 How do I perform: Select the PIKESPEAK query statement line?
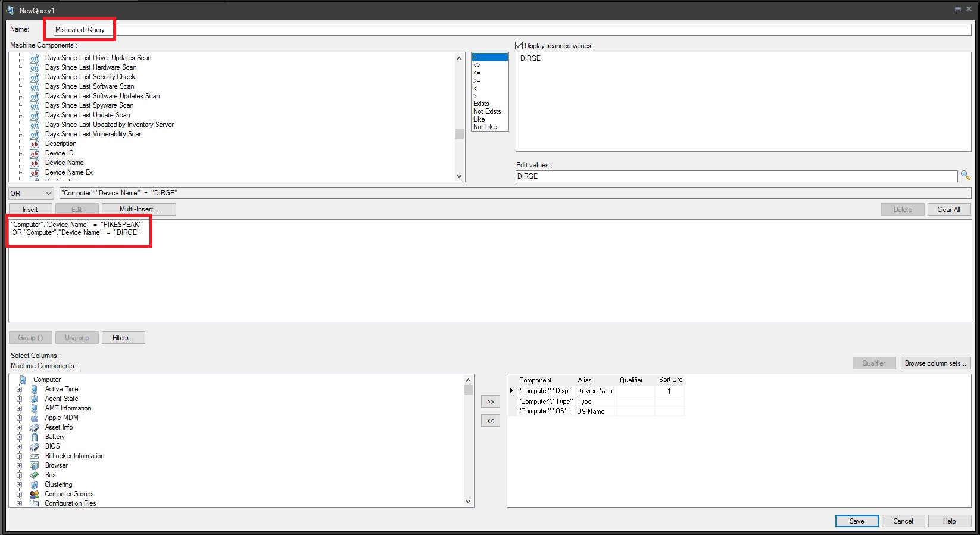click(76, 225)
